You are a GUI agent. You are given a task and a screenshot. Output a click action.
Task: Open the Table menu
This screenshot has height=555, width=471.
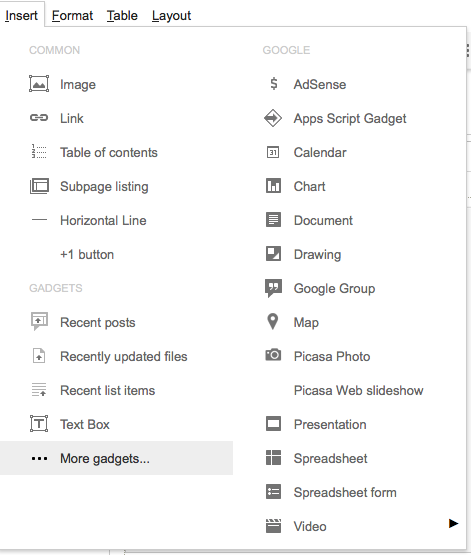[x=122, y=16]
